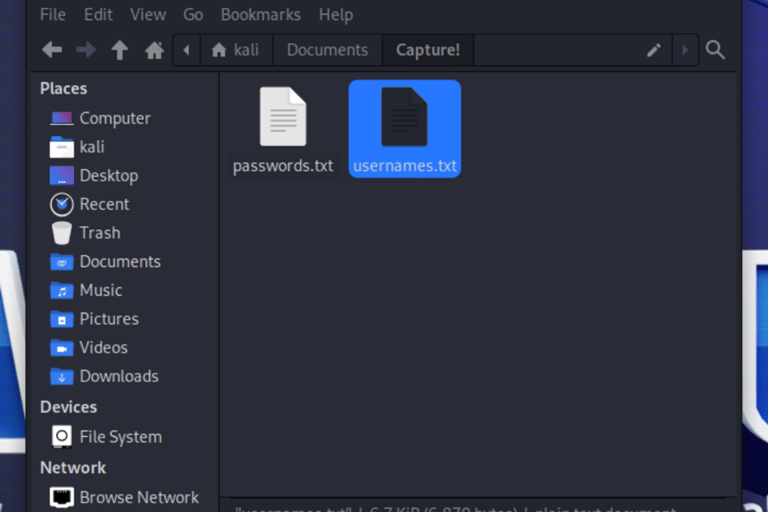Click the Pictures folder icon in sidebar
Image resolution: width=768 pixels, height=512 pixels.
[62, 319]
